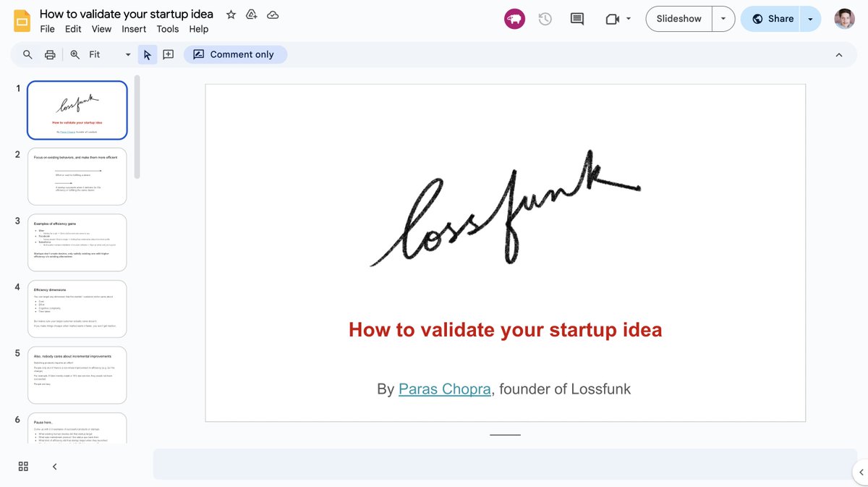Open the Tools menu
Viewport: 868px width, 487px height.
point(168,29)
